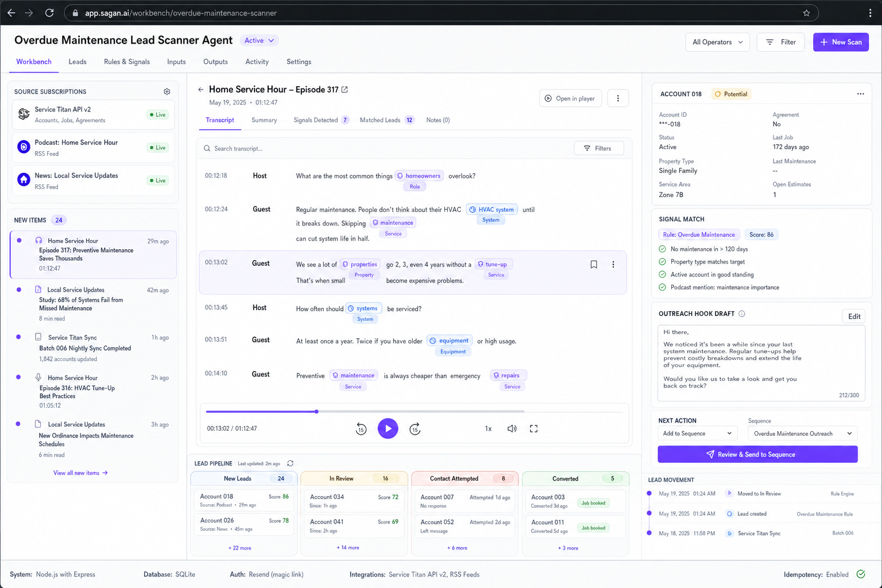Select Episode 316 HVAC Tune-Up item

point(93,392)
